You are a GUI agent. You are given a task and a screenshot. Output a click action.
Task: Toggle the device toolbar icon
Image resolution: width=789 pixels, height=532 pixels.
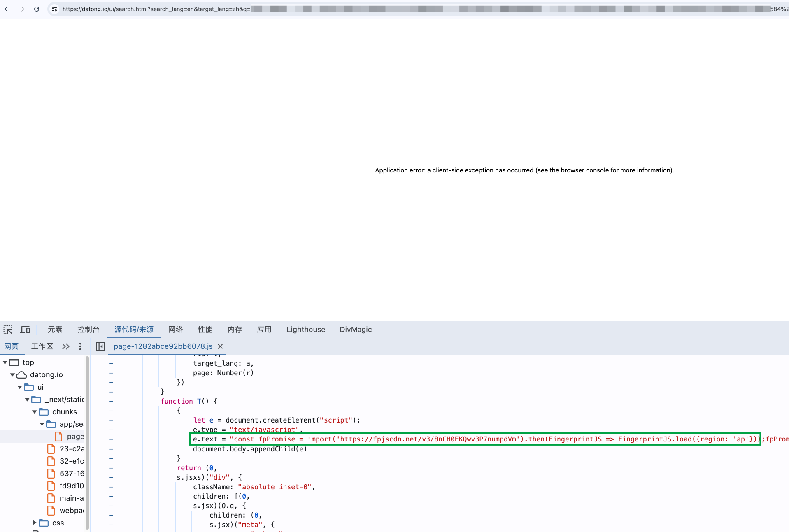click(x=26, y=330)
